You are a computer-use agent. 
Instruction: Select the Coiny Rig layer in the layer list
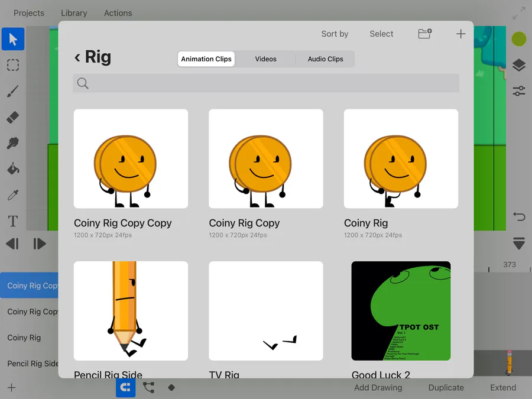coord(29,338)
